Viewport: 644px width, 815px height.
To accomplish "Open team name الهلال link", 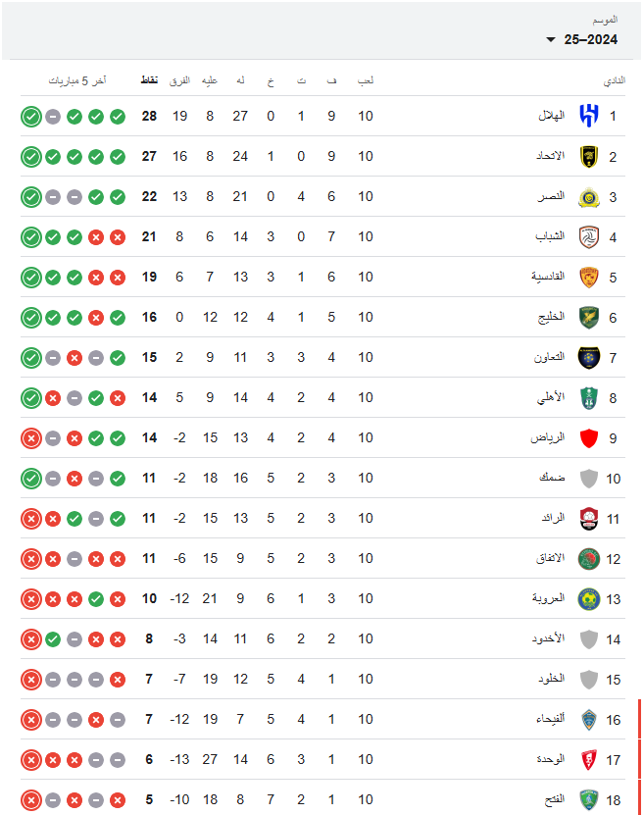I will [x=551, y=116].
